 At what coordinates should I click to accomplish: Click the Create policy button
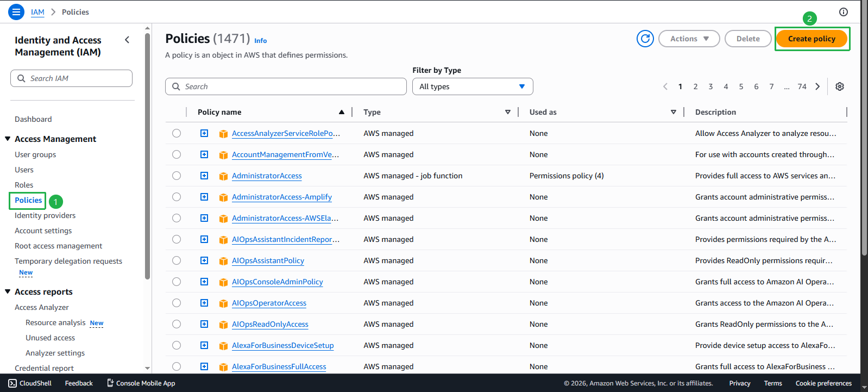pyautogui.click(x=812, y=39)
